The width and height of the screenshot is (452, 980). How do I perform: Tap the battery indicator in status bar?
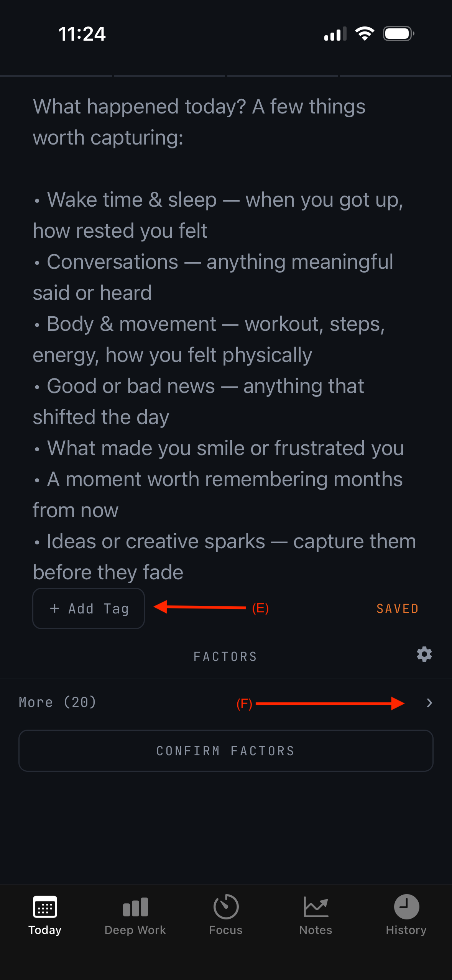click(399, 34)
